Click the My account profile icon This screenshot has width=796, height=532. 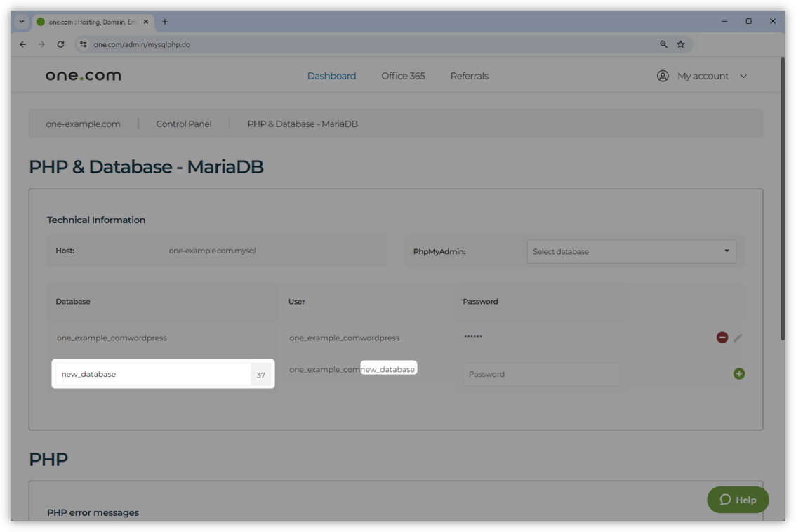662,76
